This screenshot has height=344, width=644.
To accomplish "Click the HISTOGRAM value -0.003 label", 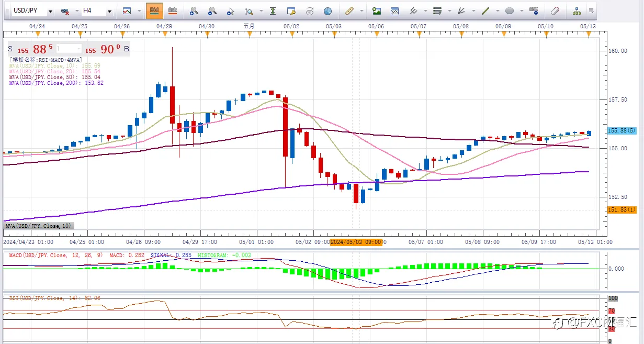I will (225, 255).
